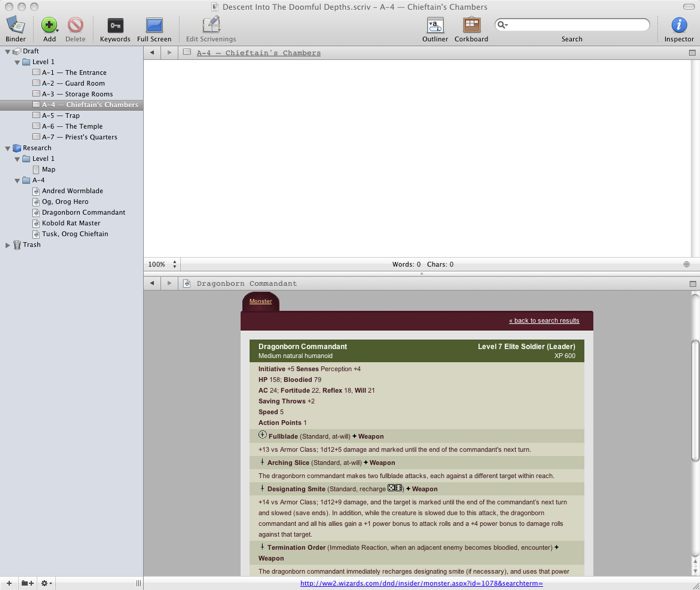Image resolution: width=700 pixels, height=590 pixels.
Task: Click the Delete toolbar icon
Action: click(75, 25)
